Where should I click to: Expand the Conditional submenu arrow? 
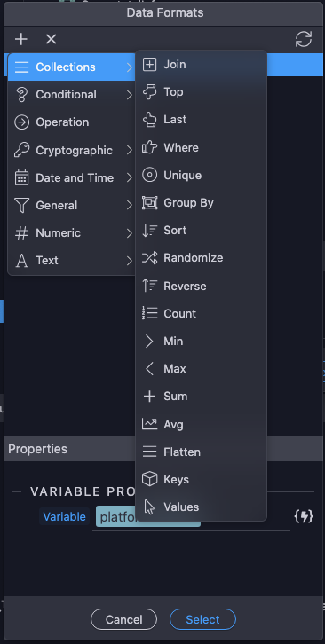pyautogui.click(x=129, y=95)
